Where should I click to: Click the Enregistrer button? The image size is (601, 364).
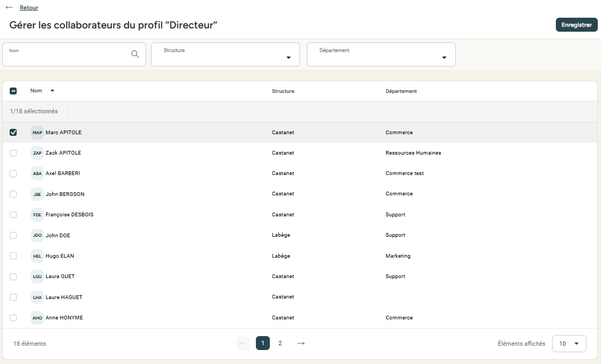click(576, 25)
